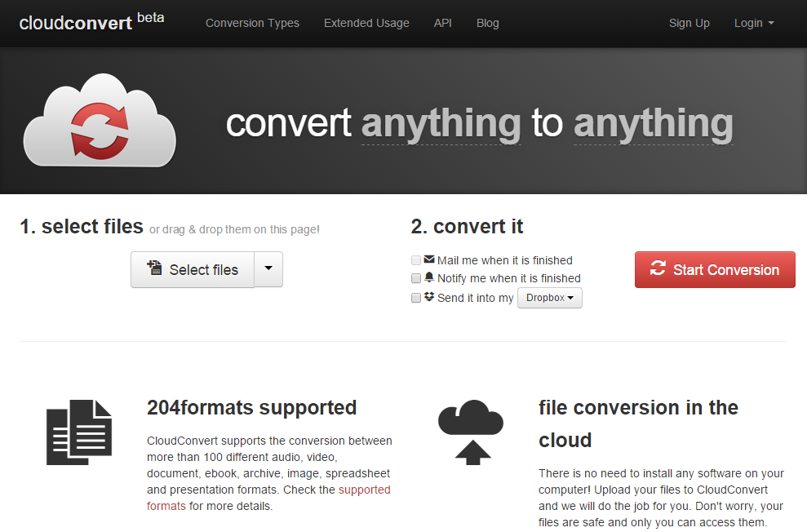Click the '2. convert it' heading

click(467, 226)
